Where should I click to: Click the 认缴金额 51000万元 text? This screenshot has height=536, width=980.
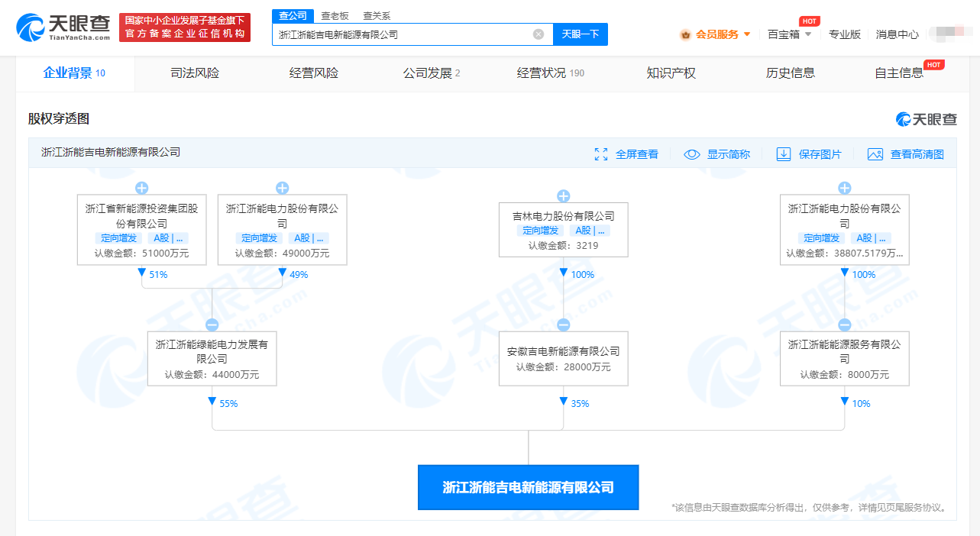pyautogui.click(x=141, y=253)
